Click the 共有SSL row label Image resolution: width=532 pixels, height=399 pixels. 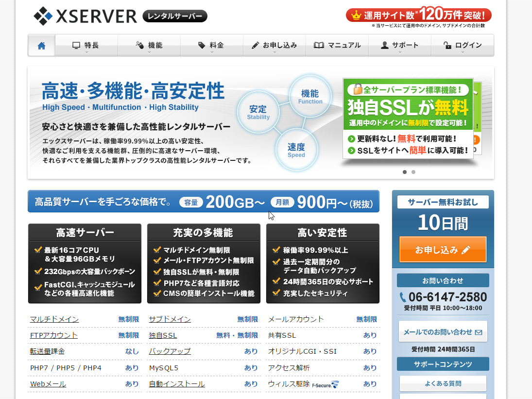point(282,335)
